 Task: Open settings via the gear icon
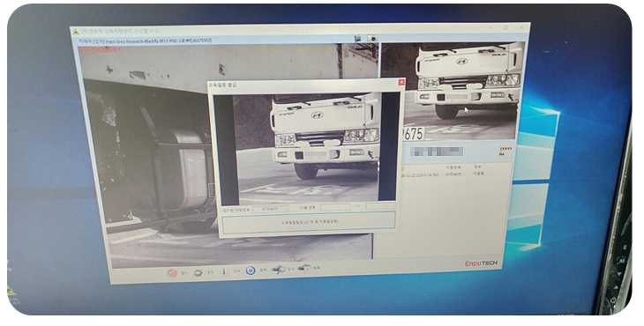click(x=198, y=272)
